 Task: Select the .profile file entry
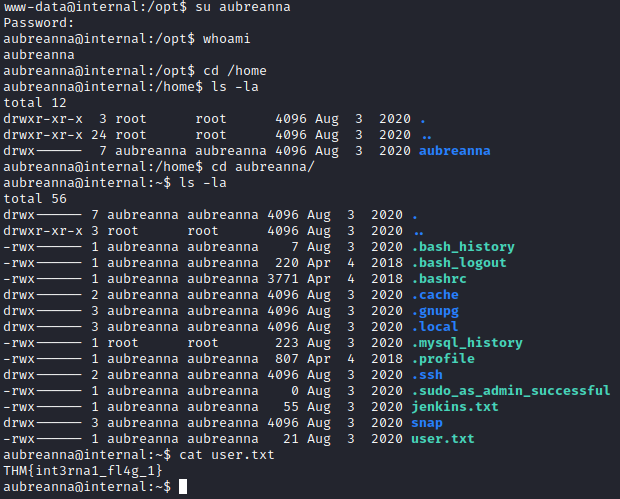point(444,358)
